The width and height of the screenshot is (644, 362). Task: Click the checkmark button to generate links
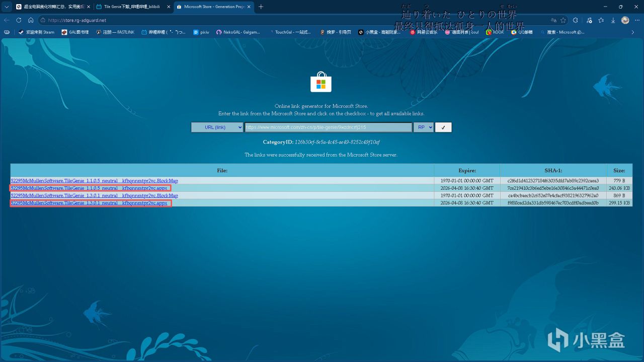[443, 127]
